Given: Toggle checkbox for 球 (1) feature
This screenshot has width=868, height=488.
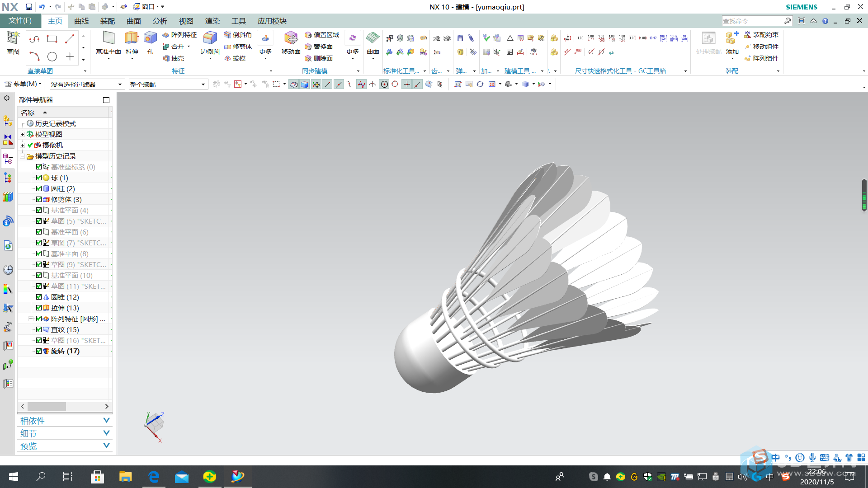Looking at the screenshot, I should [39, 178].
